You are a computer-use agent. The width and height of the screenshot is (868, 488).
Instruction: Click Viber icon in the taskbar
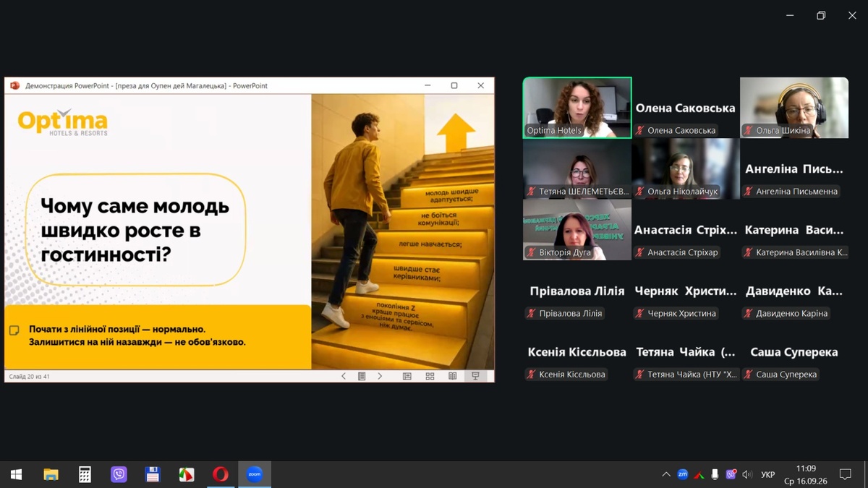pos(119,474)
